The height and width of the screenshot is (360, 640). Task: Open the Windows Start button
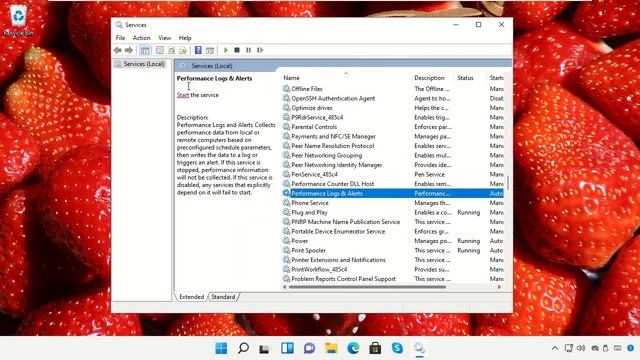221,348
